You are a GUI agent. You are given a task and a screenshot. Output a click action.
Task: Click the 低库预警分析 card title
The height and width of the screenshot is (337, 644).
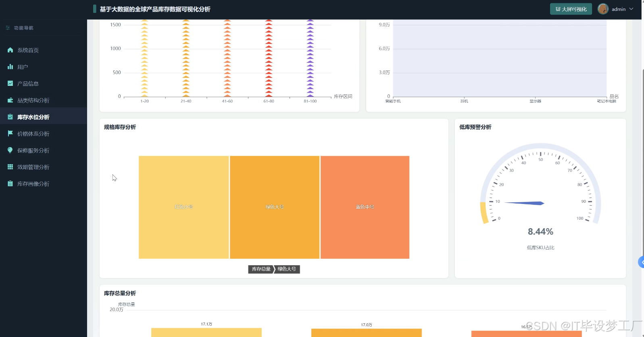[x=475, y=127]
